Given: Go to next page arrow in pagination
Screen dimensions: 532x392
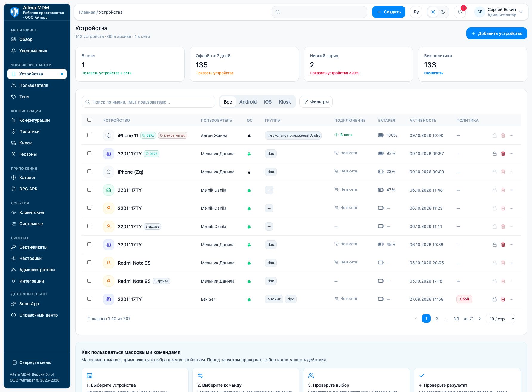Looking at the screenshot, I should 480,319.
